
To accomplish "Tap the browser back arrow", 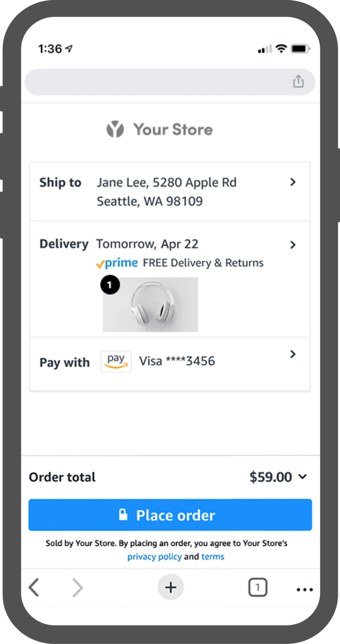I will coord(35,588).
